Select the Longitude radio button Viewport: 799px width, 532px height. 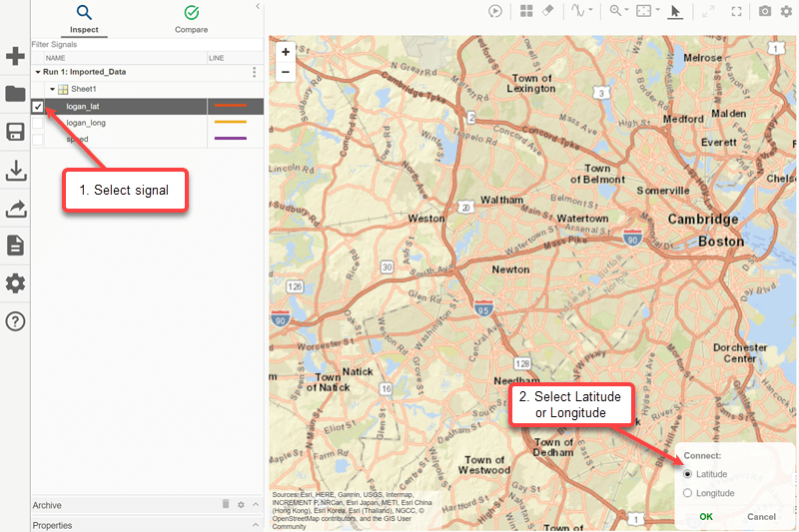687,493
